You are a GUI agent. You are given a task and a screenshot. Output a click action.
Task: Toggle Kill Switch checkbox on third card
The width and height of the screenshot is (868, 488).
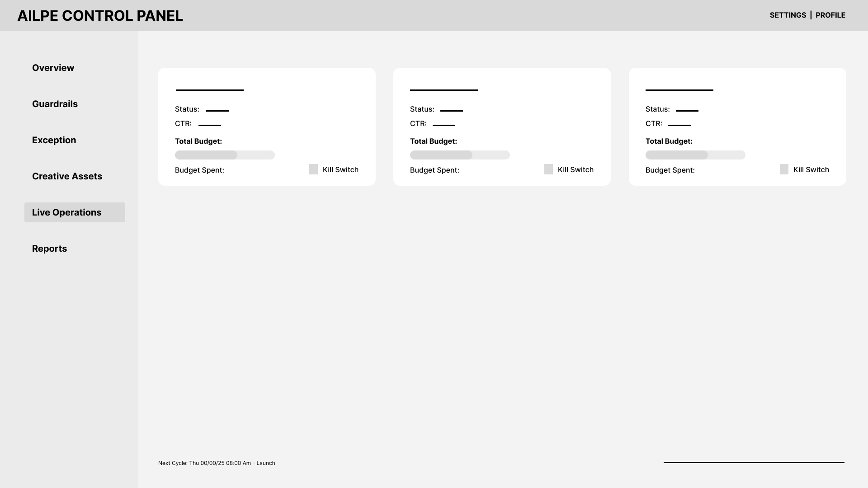(x=784, y=169)
